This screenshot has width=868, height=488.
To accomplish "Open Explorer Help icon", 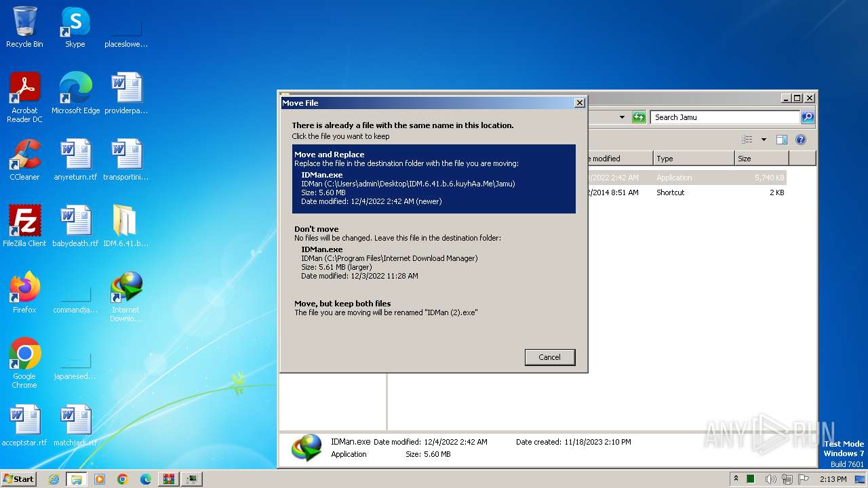I will 800,140.
